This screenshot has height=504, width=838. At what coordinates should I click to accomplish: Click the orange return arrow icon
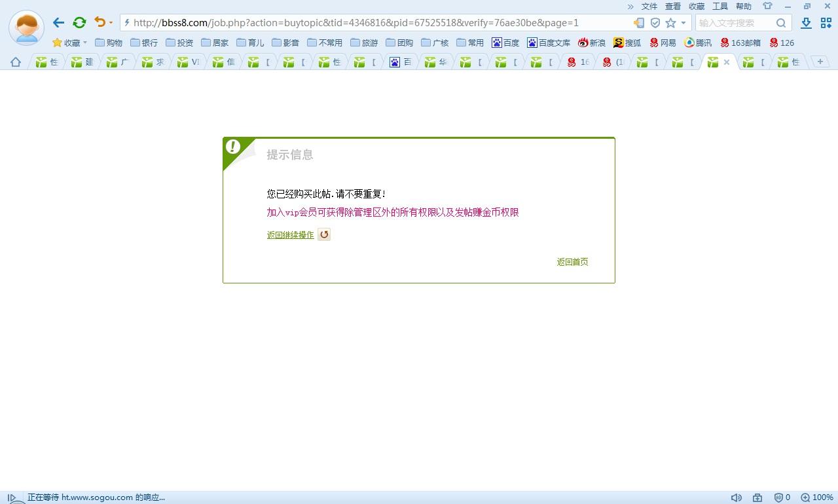324,234
